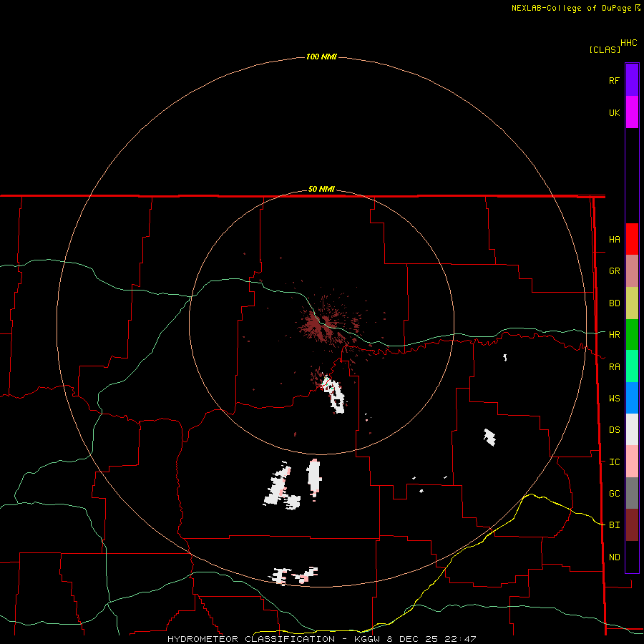644x644 pixels.
Task: Select the brown BI legend color swatch
Action: point(632,525)
